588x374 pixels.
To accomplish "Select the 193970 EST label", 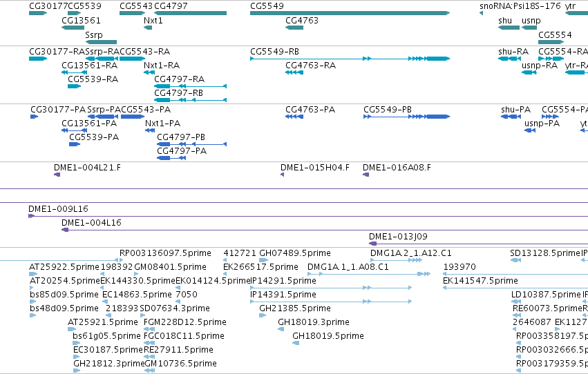I will tap(459, 267).
